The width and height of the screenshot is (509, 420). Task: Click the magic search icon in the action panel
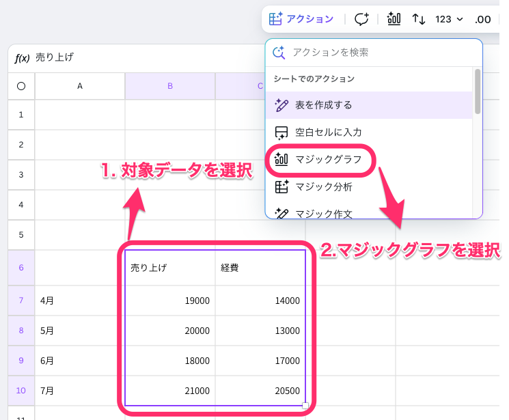279,53
